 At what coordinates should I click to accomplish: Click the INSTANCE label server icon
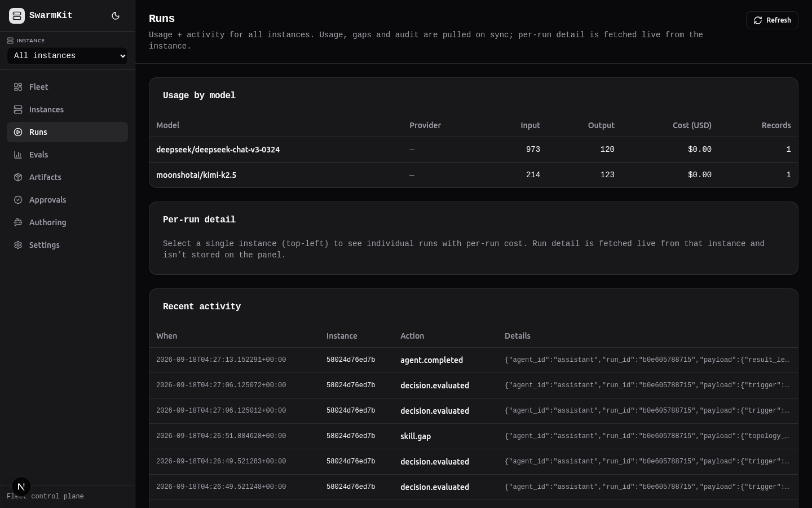point(10,41)
